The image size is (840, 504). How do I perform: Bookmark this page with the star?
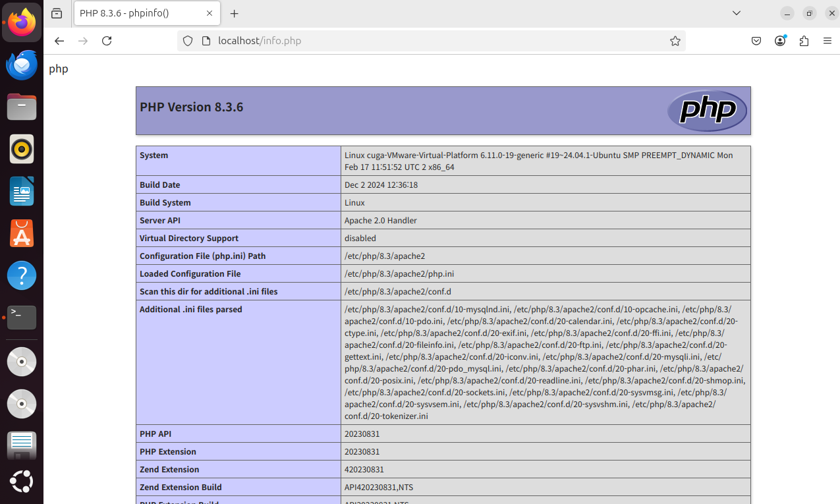pyautogui.click(x=675, y=41)
